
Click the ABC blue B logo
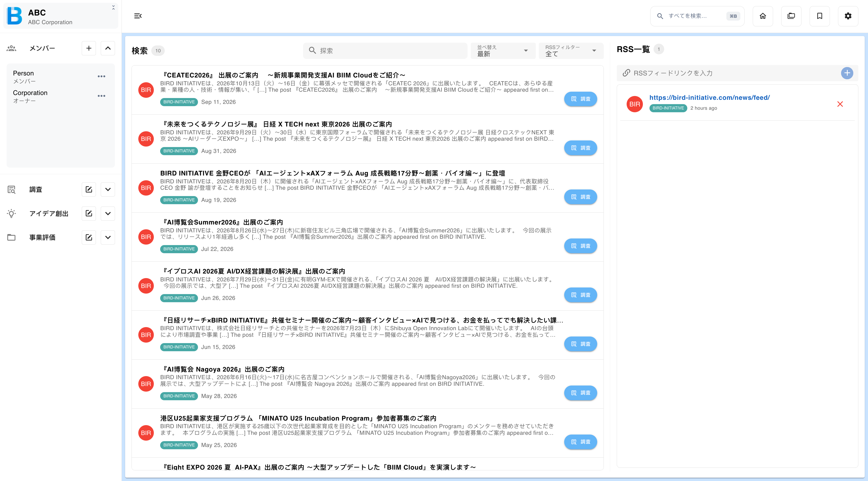14,16
